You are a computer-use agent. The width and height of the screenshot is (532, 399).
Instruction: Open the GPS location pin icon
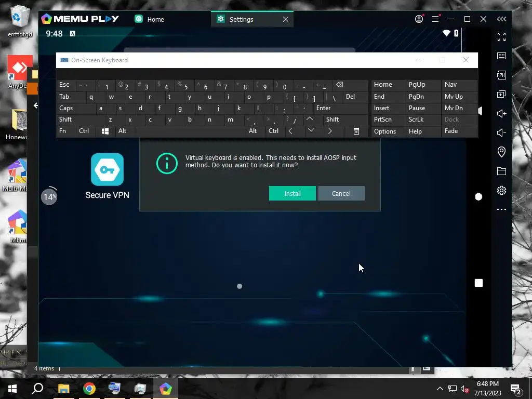pos(501,152)
